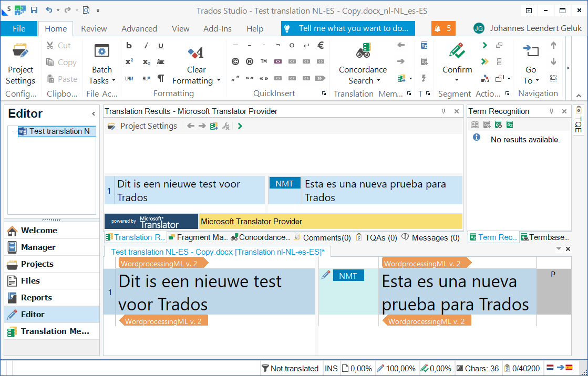Click the Confirm segment button
The image size is (588, 376).
coord(457,58)
